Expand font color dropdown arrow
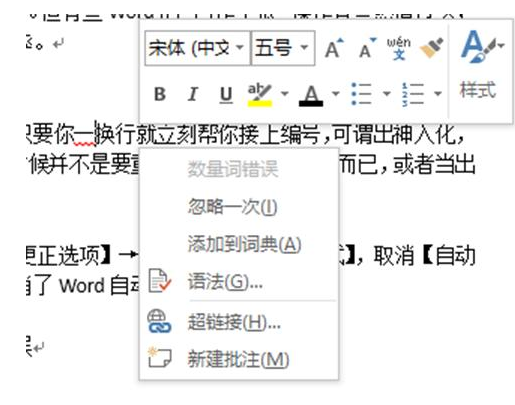This screenshot has height=405, width=515. tap(335, 94)
